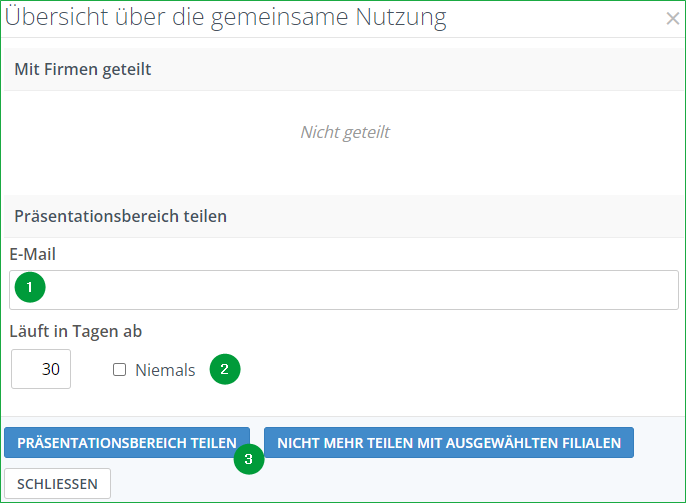Click the E-Mail field label
Viewport: 686px width, 503px height.
tap(33, 254)
